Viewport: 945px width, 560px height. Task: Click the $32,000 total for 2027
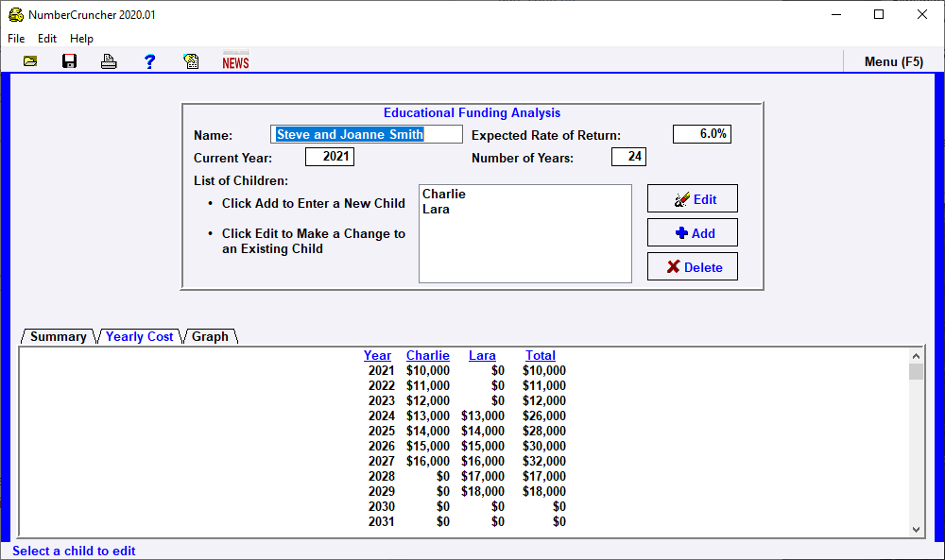[x=544, y=461]
